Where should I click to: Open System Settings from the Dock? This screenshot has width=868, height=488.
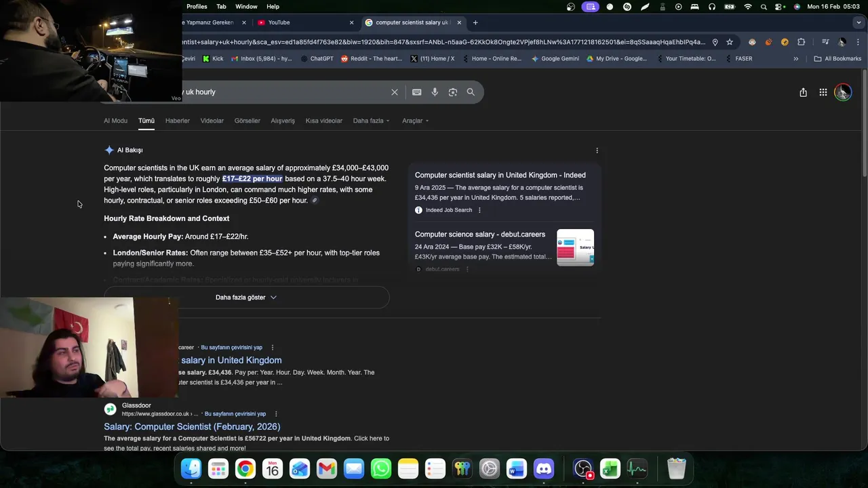pos(490,468)
